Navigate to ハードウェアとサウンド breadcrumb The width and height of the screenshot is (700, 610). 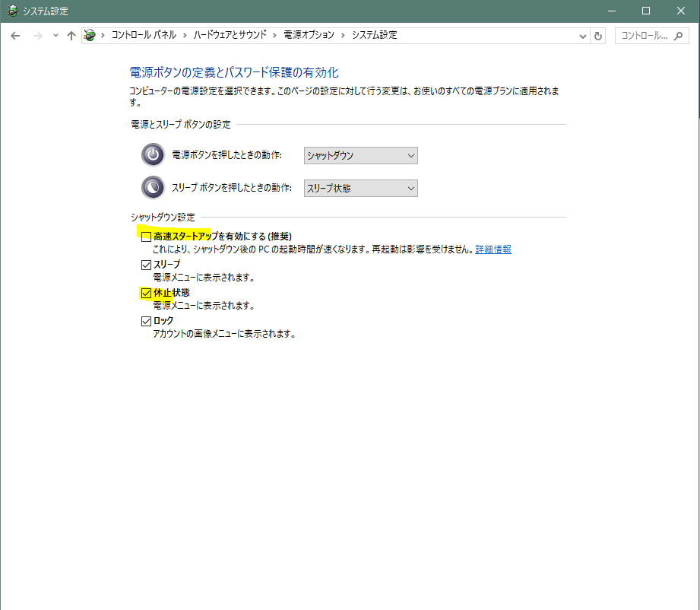230,35
